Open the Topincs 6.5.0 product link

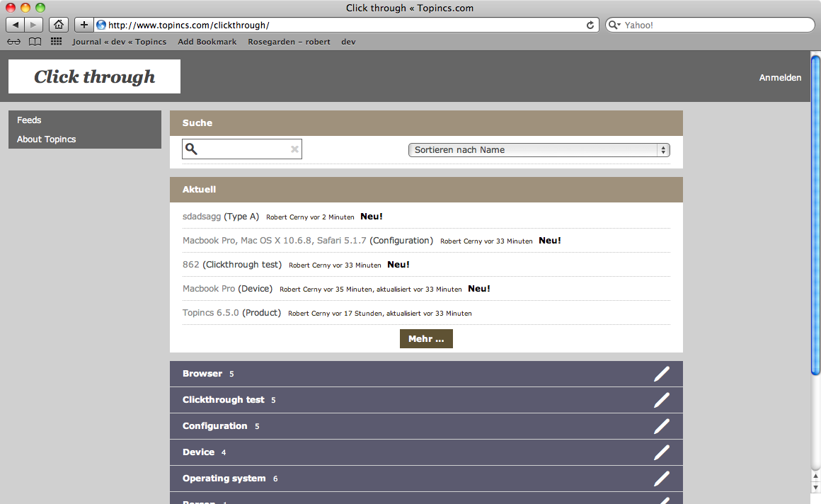[x=210, y=313]
